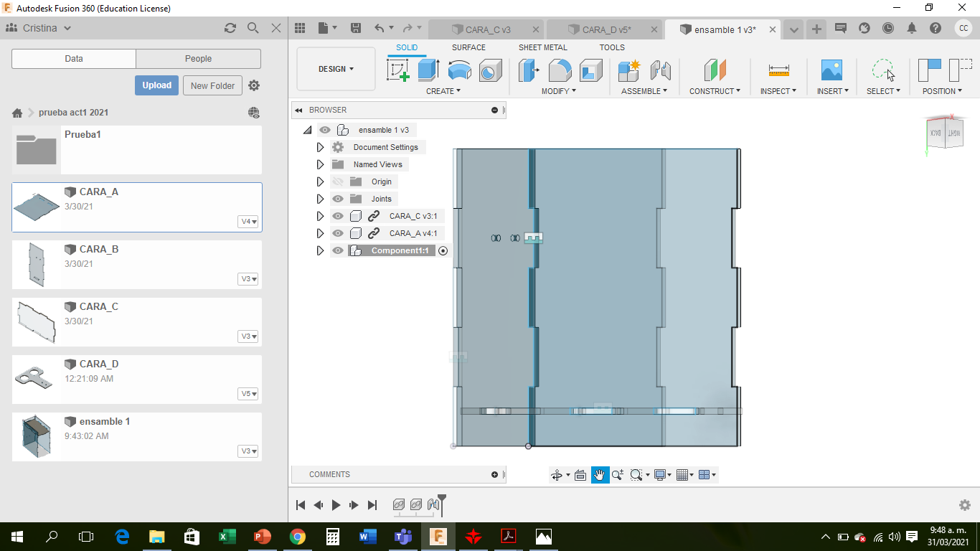Play the design timeline
Image resolution: width=980 pixels, height=551 pixels.
point(336,505)
